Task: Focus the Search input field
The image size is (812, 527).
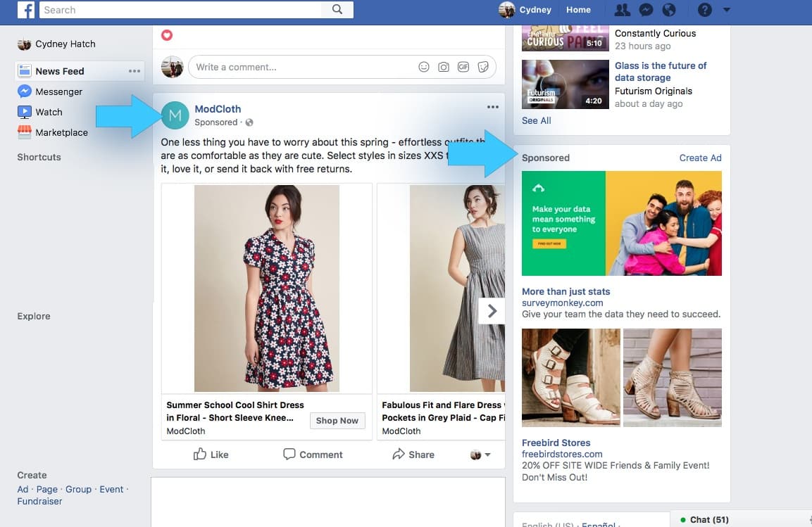Action: tap(180, 10)
